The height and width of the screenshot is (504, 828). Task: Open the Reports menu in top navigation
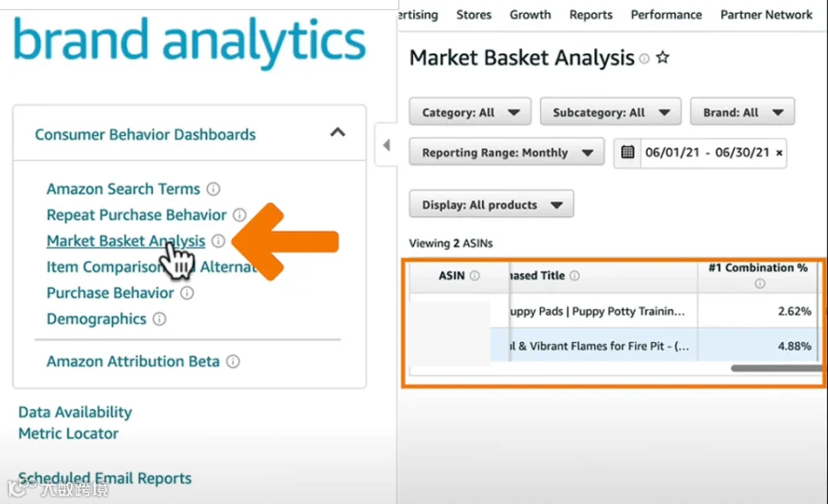point(591,15)
